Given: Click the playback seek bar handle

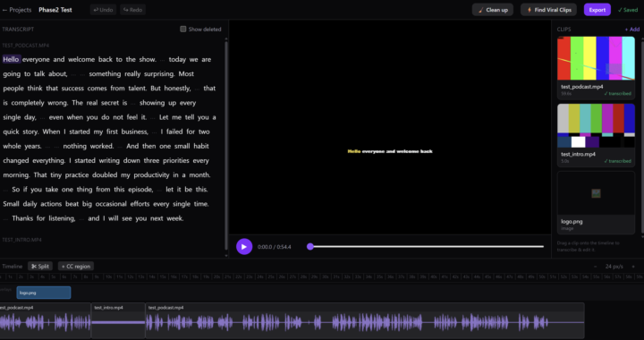Looking at the screenshot, I should point(310,247).
